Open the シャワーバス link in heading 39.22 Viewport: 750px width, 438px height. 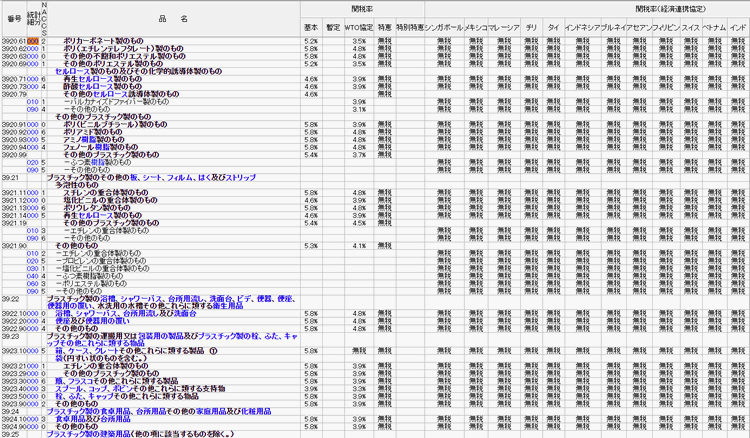tap(141, 299)
